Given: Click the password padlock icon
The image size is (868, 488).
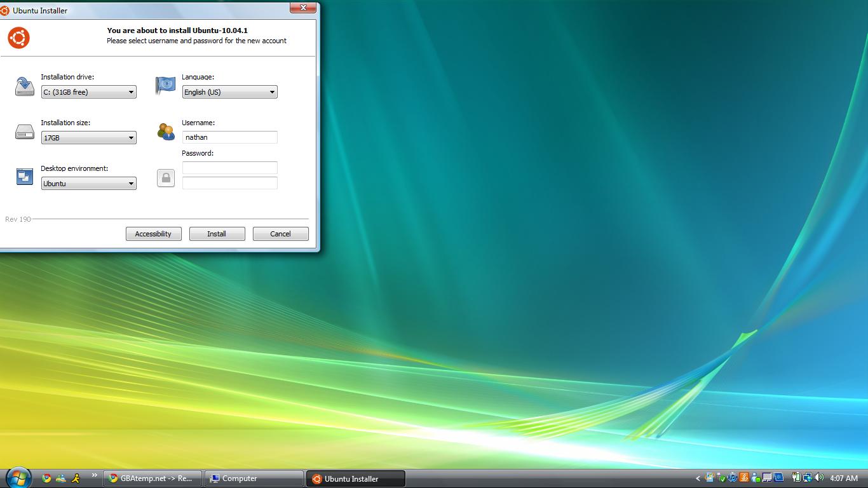Looking at the screenshot, I should click(x=166, y=178).
